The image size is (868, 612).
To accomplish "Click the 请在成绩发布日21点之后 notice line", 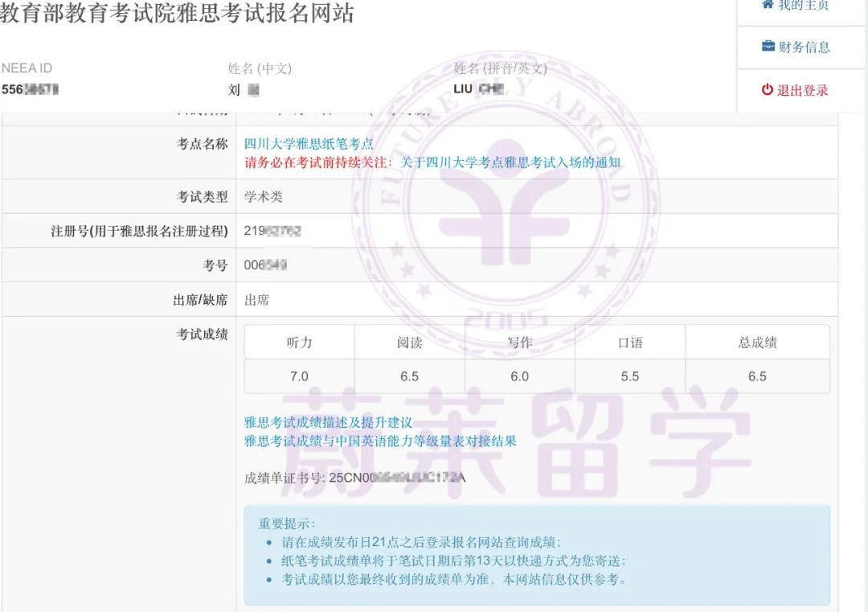I will tap(420, 542).
